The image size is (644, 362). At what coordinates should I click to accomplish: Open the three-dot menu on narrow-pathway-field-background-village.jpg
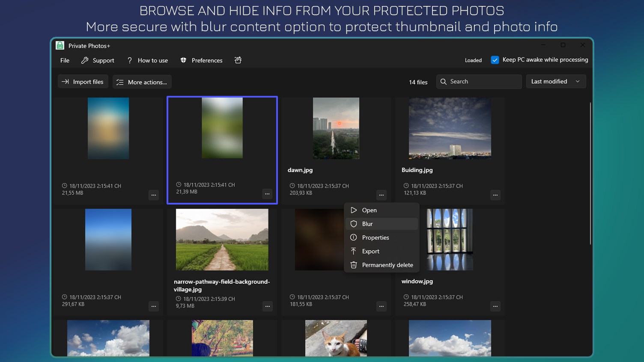[267, 306]
